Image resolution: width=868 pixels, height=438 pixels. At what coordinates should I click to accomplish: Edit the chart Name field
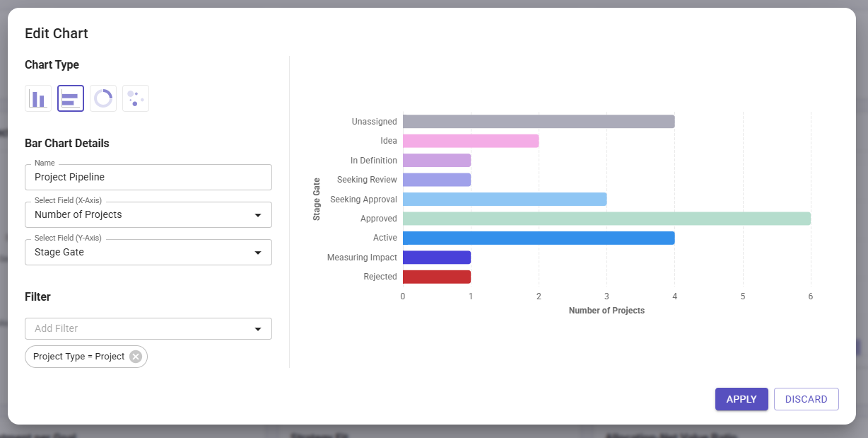point(148,177)
